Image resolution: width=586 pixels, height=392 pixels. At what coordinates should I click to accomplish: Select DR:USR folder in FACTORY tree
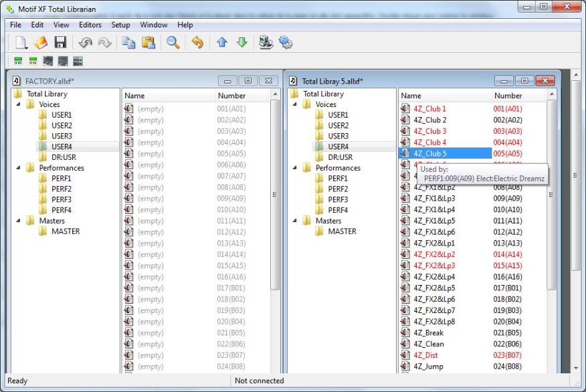(x=64, y=157)
